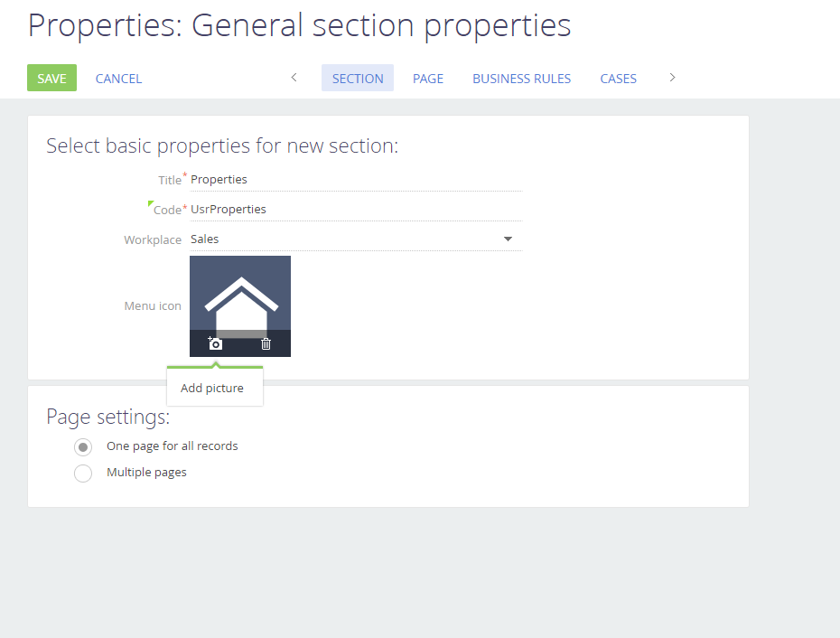The height and width of the screenshot is (638, 840).
Task: Switch to the PAGE tab
Action: coord(427,79)
